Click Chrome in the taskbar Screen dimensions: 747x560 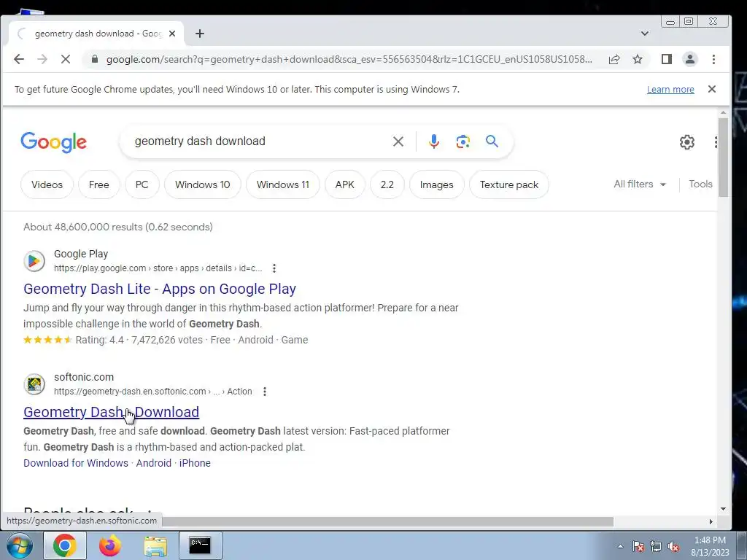tap(65, 545)
